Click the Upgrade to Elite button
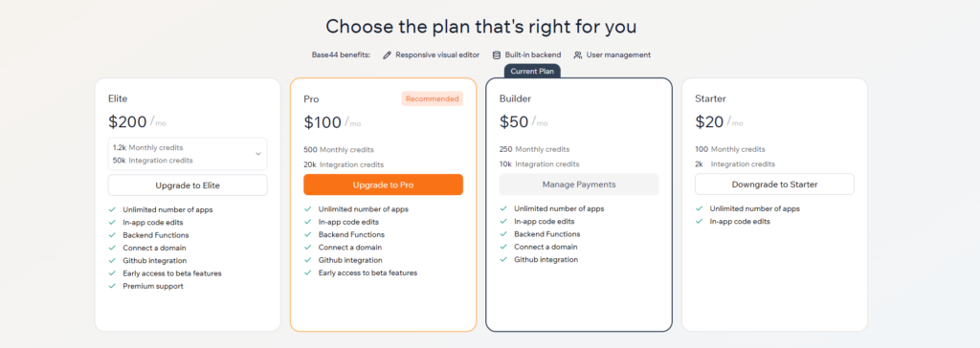 coord(188,185)
